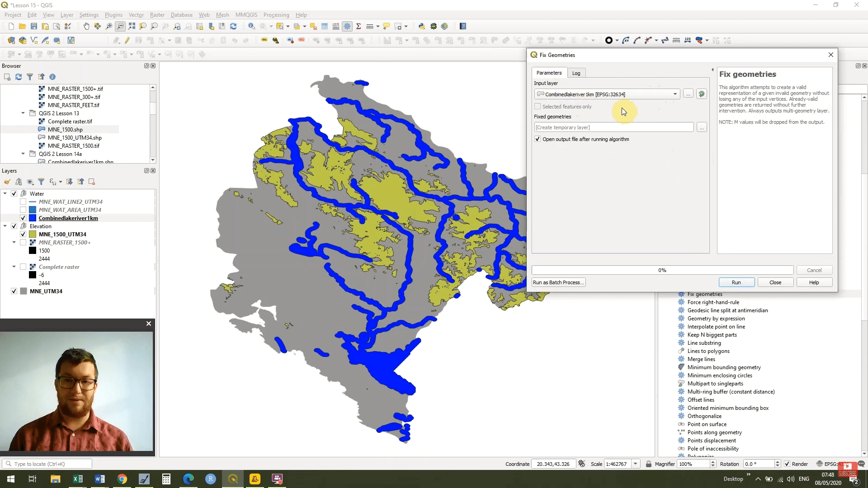This screenshot has width=868, height=488.
Task: Toggle editing with the pencil icon
Action: point(127,40)
